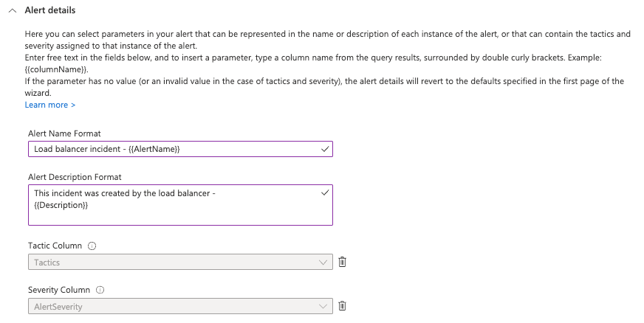
Task: Show the Severity Column info tooltip icon
Action: pyautogui.click(x=100, y=290)
